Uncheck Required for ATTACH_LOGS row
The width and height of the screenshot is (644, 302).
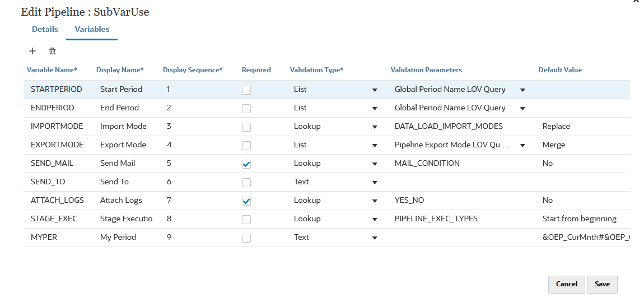click(246, 201)
